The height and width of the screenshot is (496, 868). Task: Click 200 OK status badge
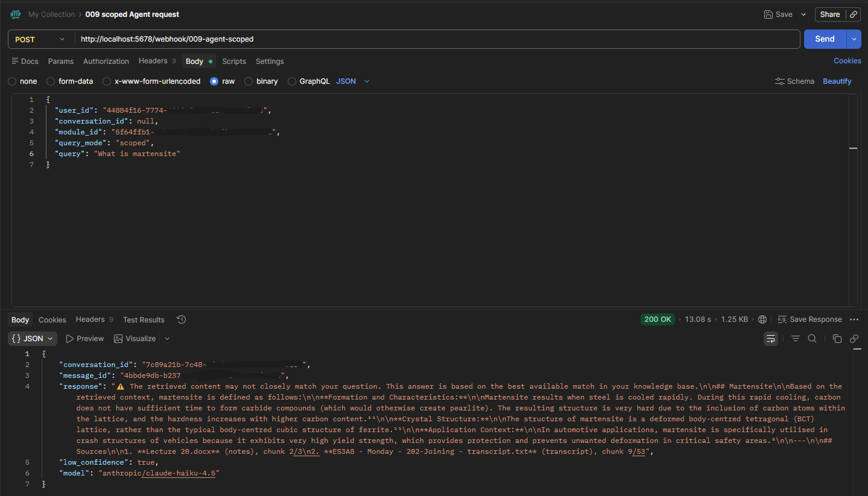click(x=657, y=319)
